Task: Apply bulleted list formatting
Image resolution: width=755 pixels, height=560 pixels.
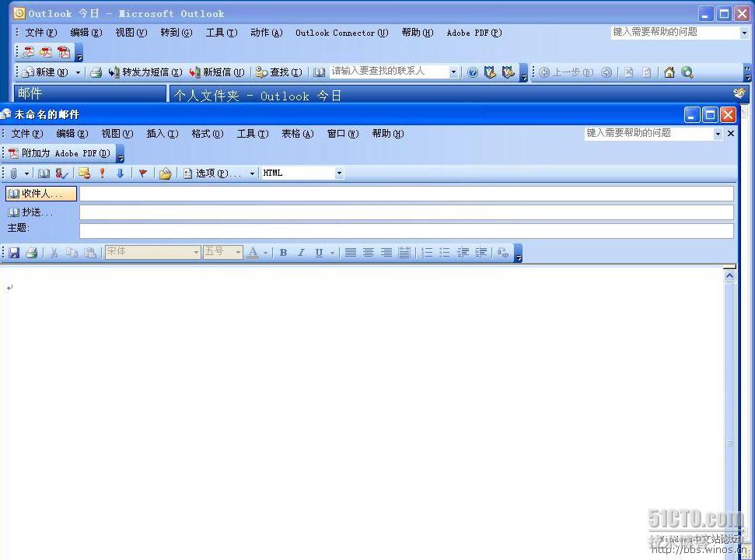Action: pyautogui.click(x=445, y=252)
